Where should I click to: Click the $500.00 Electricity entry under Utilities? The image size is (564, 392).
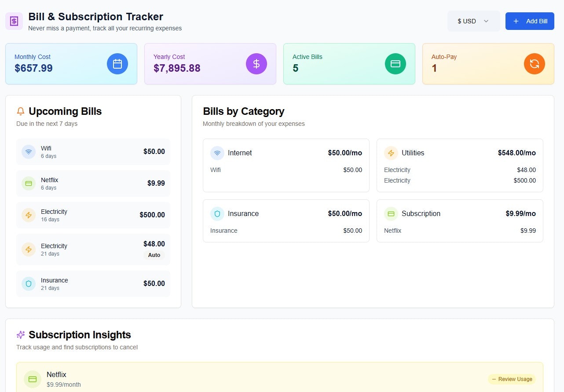(x=460, y=180)
